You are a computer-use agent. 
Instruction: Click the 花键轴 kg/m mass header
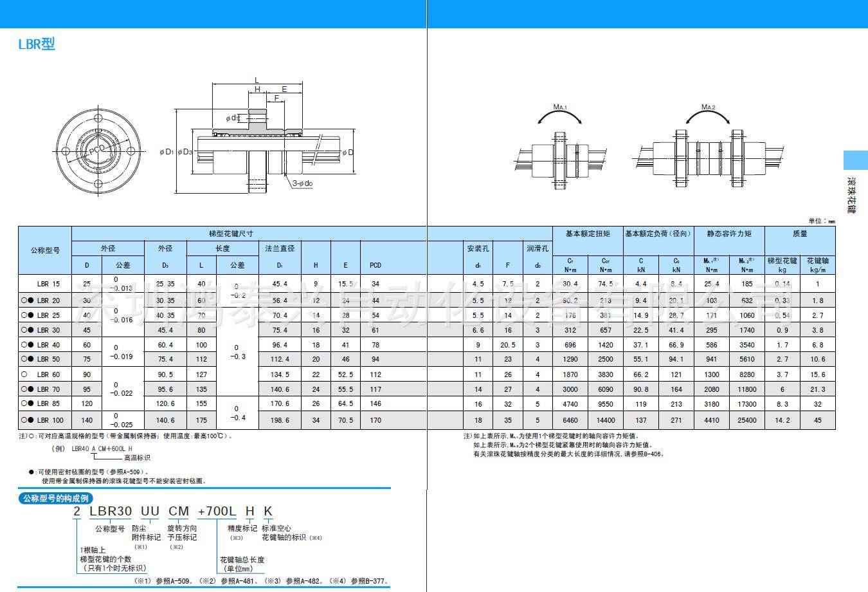[x=818, y=264]
